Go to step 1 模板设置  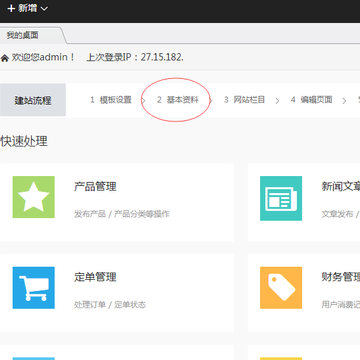111,100
